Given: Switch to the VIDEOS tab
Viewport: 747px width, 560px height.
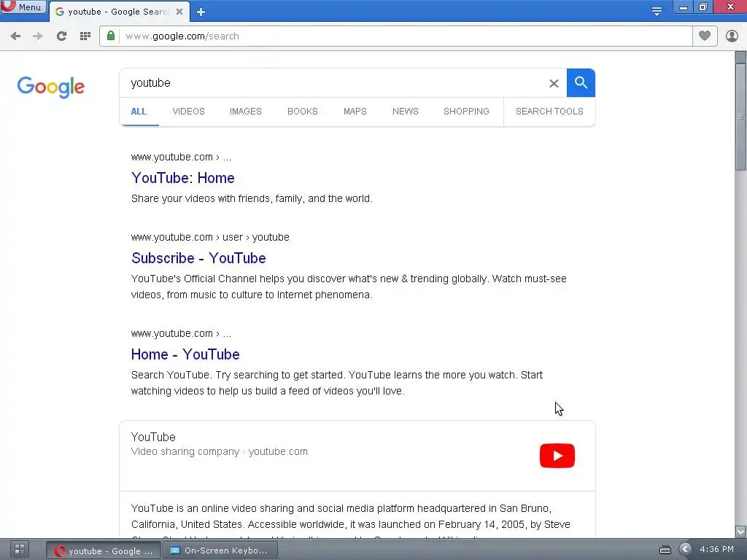Looking at the screenshot, I should [x=189, y=112].
